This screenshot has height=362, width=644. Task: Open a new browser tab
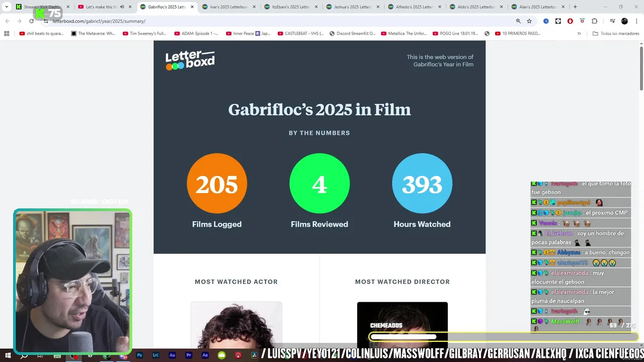point(575,7)
